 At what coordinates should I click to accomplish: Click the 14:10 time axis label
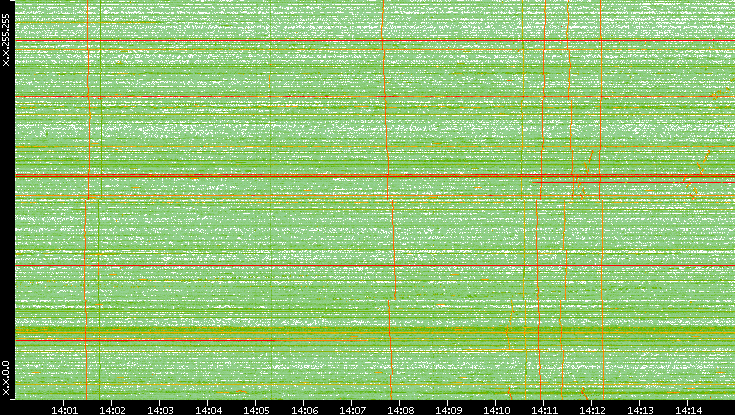(496, 411)
